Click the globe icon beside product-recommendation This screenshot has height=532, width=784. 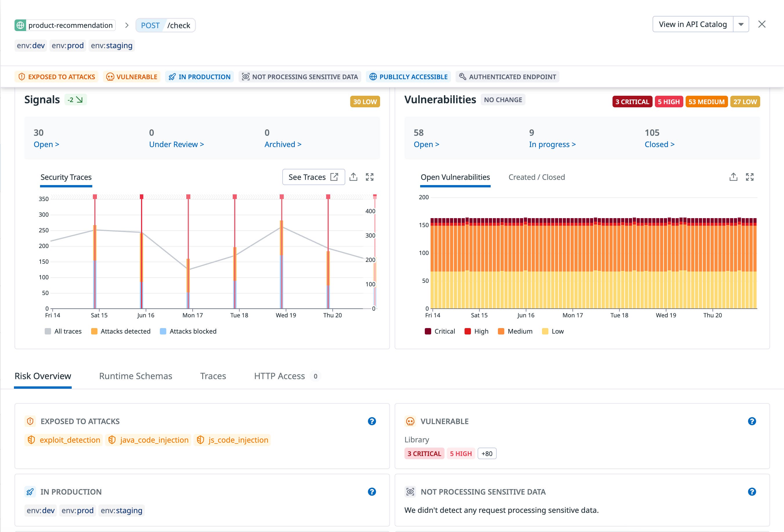pos(21,25)
